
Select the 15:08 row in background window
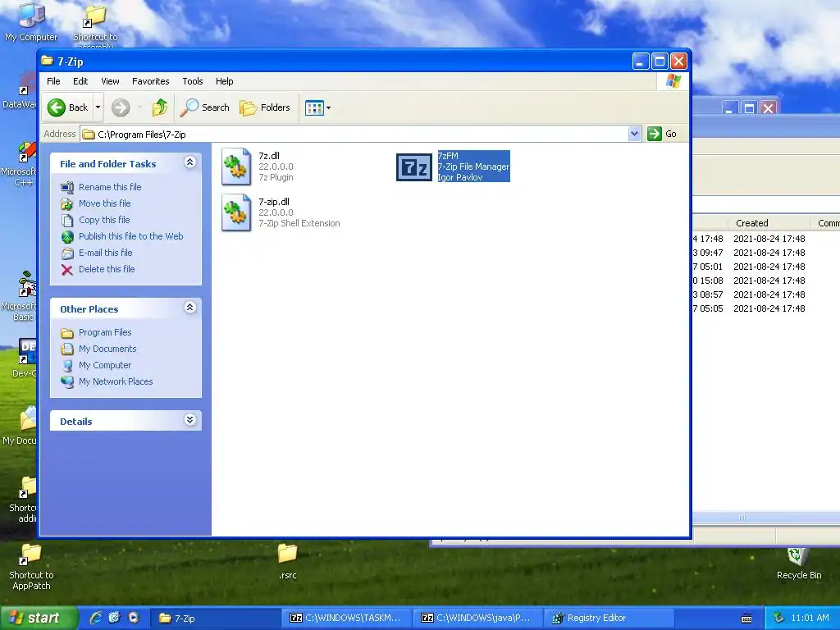[x=766, y=281]
